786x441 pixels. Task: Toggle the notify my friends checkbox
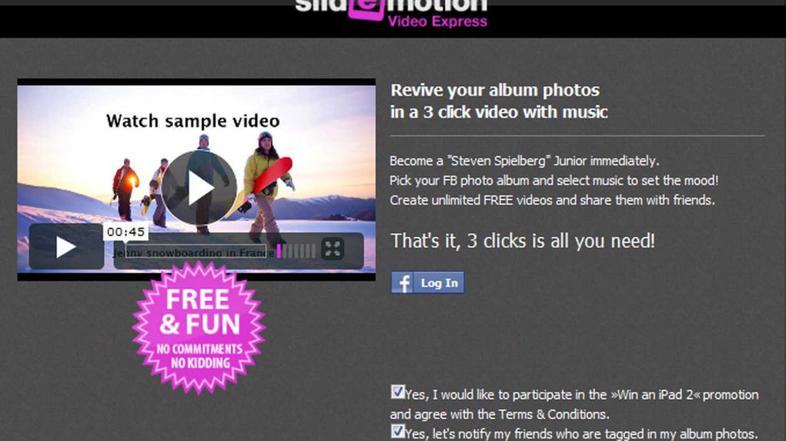pyautogui.click(x=398, y=431)
